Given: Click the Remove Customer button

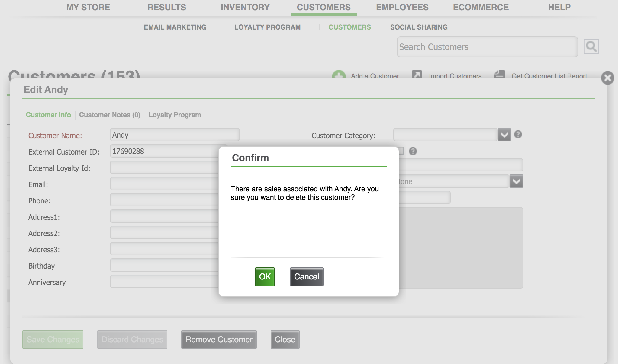Looking at the screenshot, I should tap(219, 339).
